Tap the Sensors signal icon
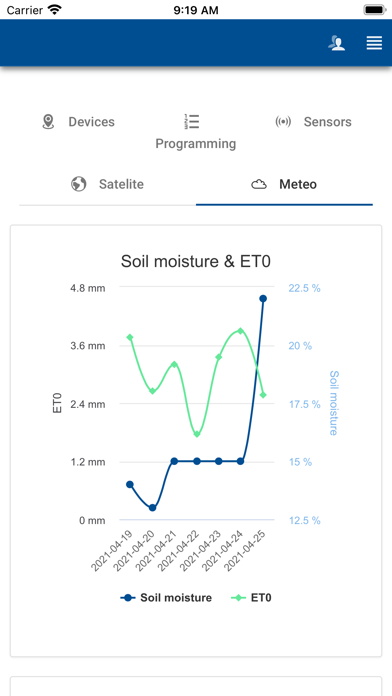The image size is (392, 696). tap(283, 122)
